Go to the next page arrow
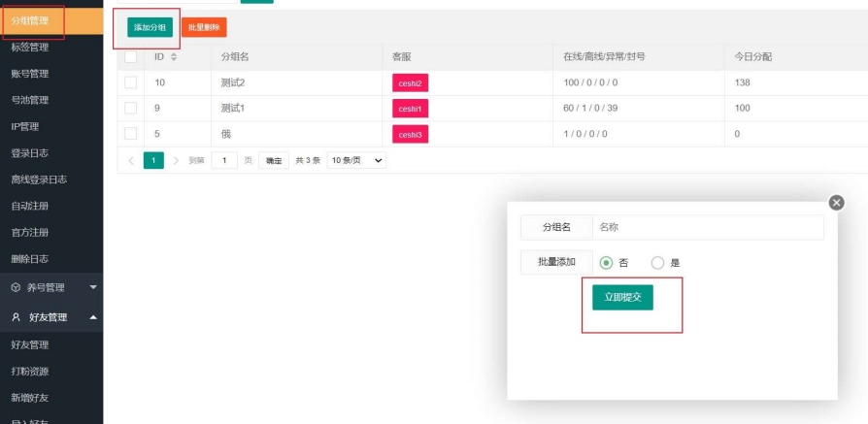 [176, 160]
